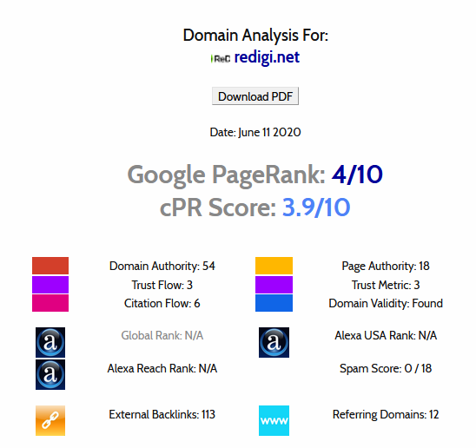
Task: Click the orange chain-link External Backlinks icon
Action: (50, 421)
